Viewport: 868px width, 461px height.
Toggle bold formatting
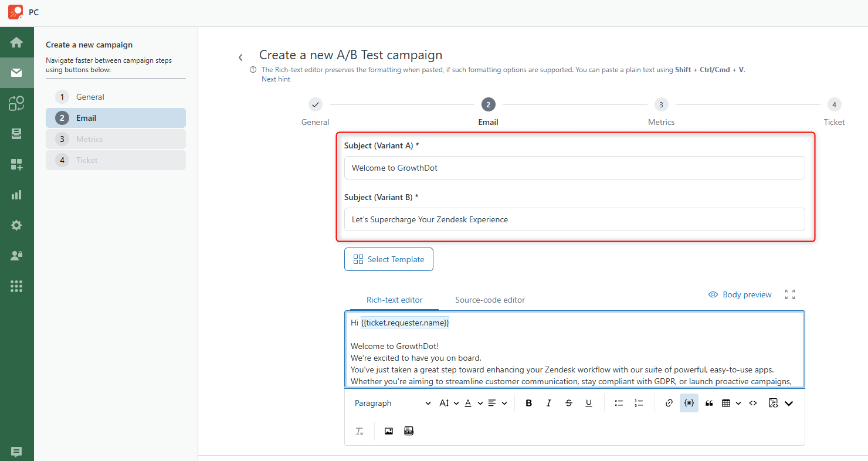pos(529,403)
